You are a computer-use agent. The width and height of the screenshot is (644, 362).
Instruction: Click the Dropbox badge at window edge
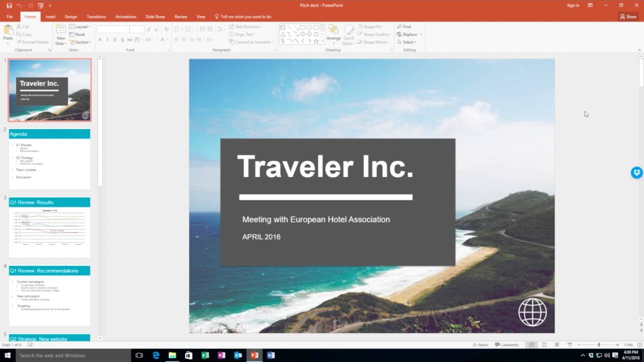(636, 172)
